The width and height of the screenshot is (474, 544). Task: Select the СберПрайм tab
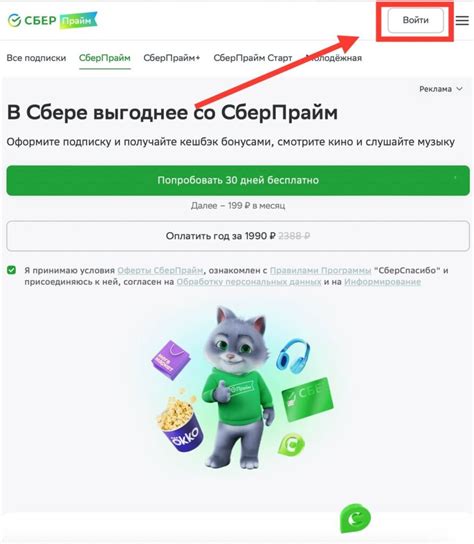(104, 58)
